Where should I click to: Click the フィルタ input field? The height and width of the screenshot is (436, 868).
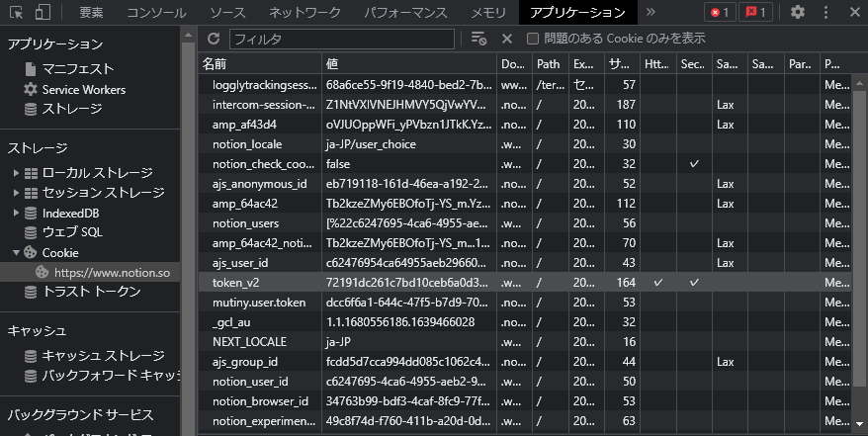pos(342,39)
